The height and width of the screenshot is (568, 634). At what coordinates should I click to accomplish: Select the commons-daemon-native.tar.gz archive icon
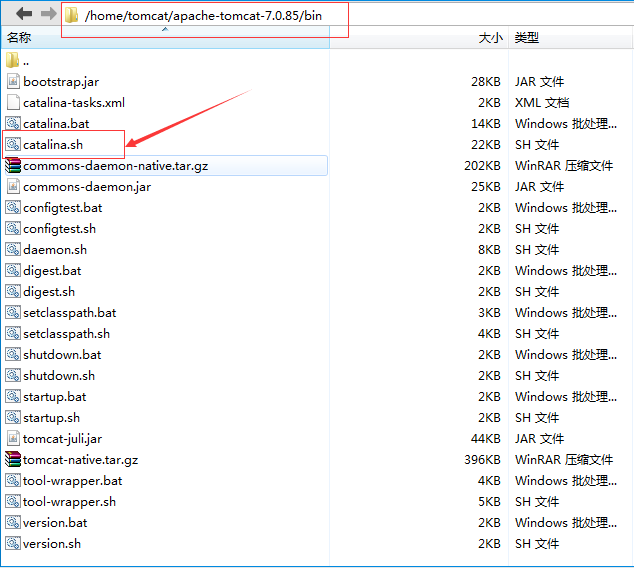(13, 165)
